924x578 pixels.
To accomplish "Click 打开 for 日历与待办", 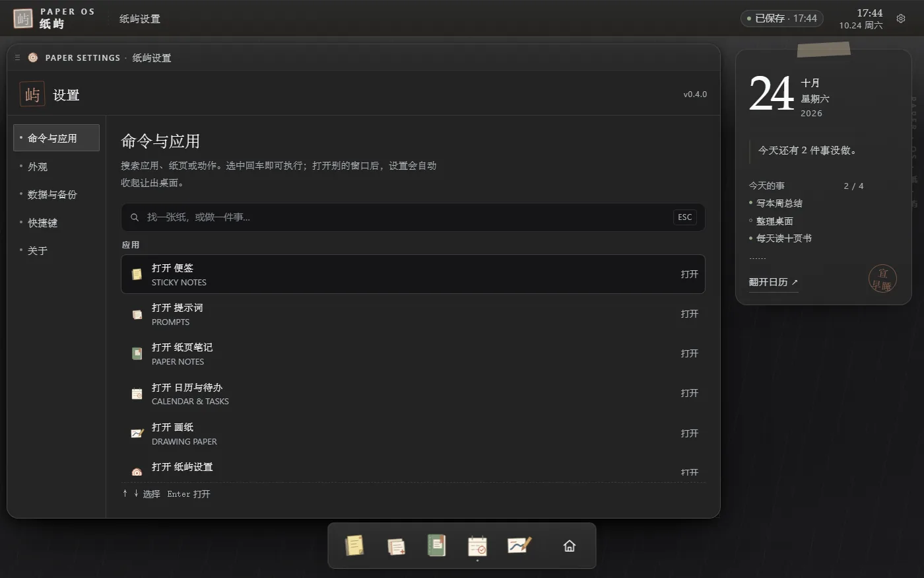I will point(690,393).
